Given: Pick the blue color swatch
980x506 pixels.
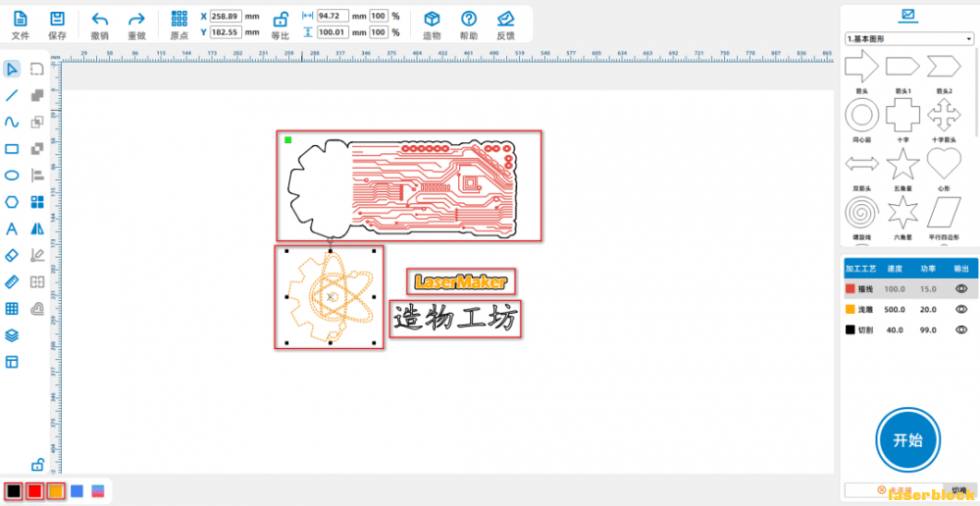Looking at the screenshot, I should (x=77, y=491).
